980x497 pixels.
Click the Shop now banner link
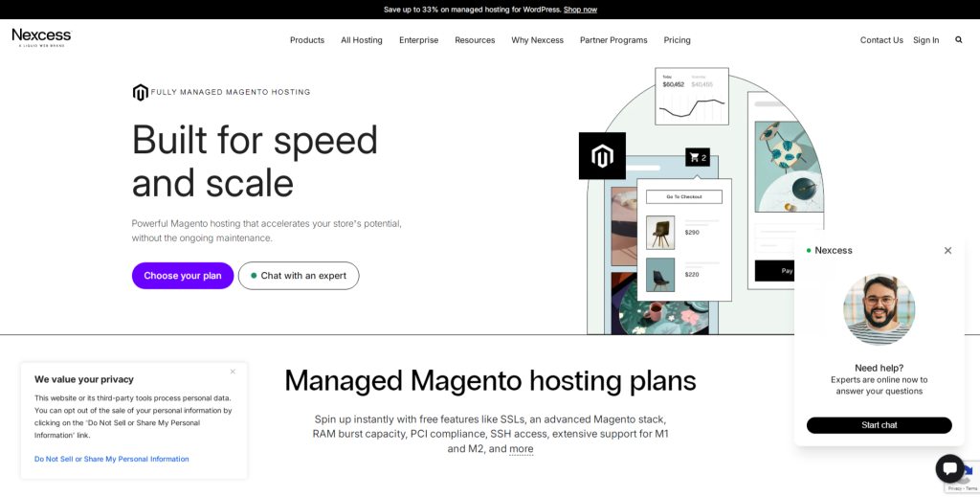pyautogui.click(x=580, y=10)
